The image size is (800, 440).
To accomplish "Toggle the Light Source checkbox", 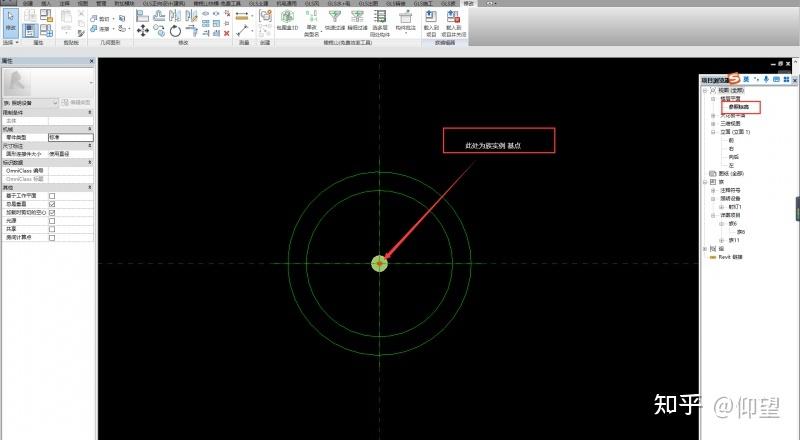I will [x=52, y=221].
